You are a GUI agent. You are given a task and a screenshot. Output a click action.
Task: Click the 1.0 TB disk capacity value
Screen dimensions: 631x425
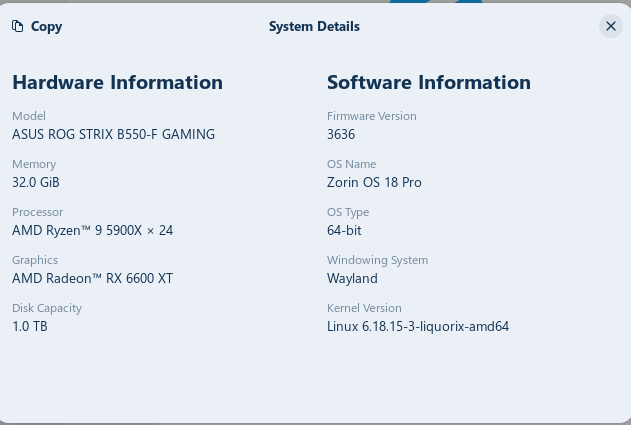tap(30, 326)
